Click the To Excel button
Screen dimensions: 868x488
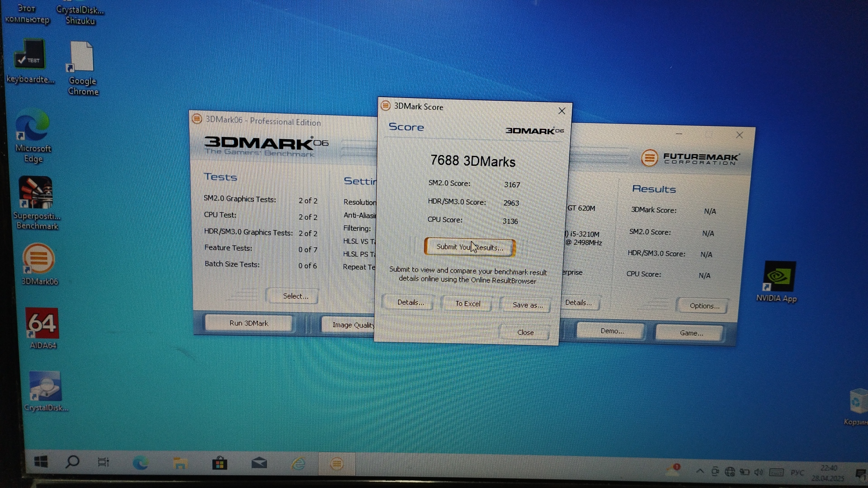click(467, 304)
